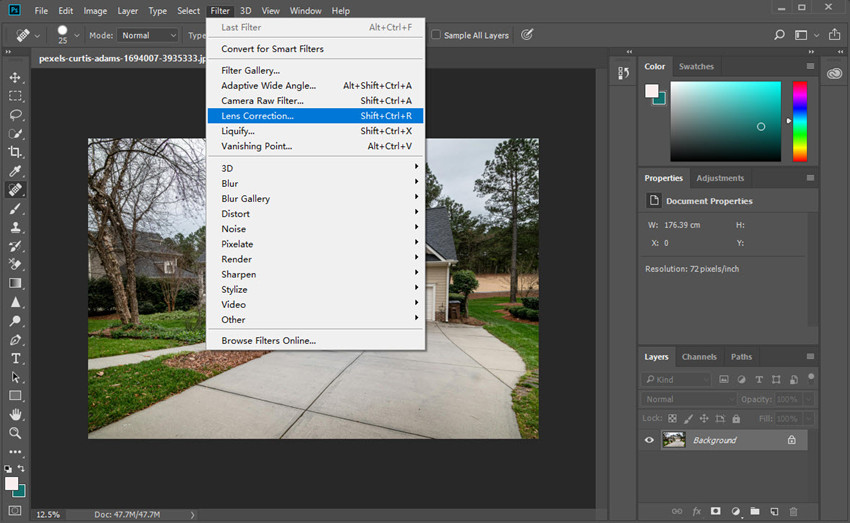The width and height of the screenshot is (850, 523).
Task: Switch to the Channels tab
Action: [699, 357]
